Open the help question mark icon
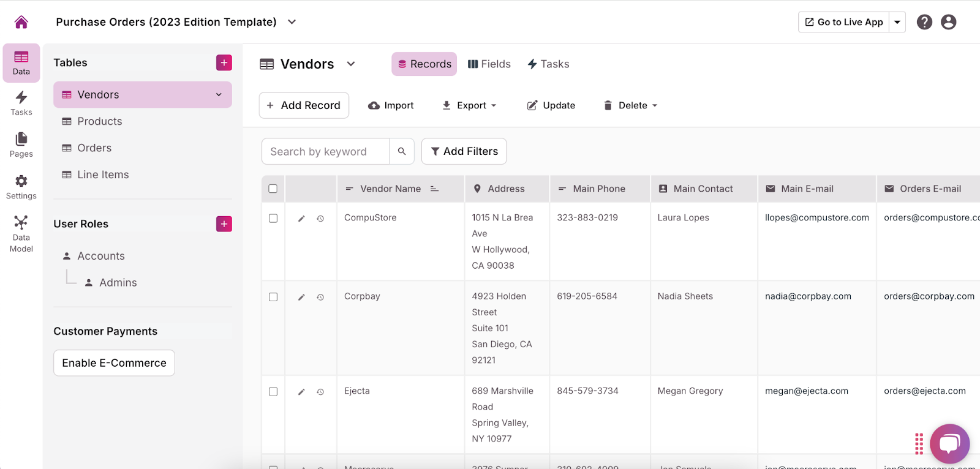Viewport: 980px width, 469px height. tap(924, 22)
